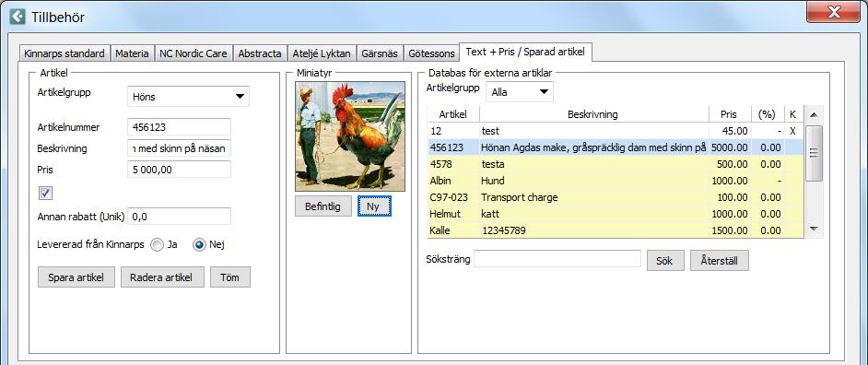Click the table scrollbar down arrow
This screenshot has width=868, height=365.
click(814, 229)
